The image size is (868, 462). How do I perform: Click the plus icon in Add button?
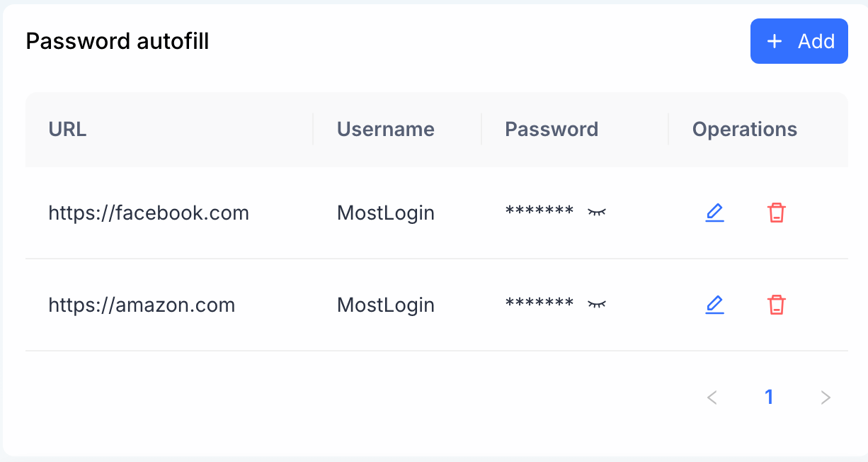click(775, 41)
